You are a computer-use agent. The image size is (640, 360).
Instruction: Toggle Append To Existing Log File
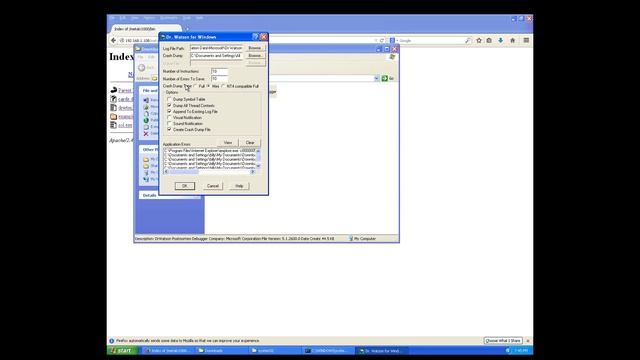(x=169, y=111)
